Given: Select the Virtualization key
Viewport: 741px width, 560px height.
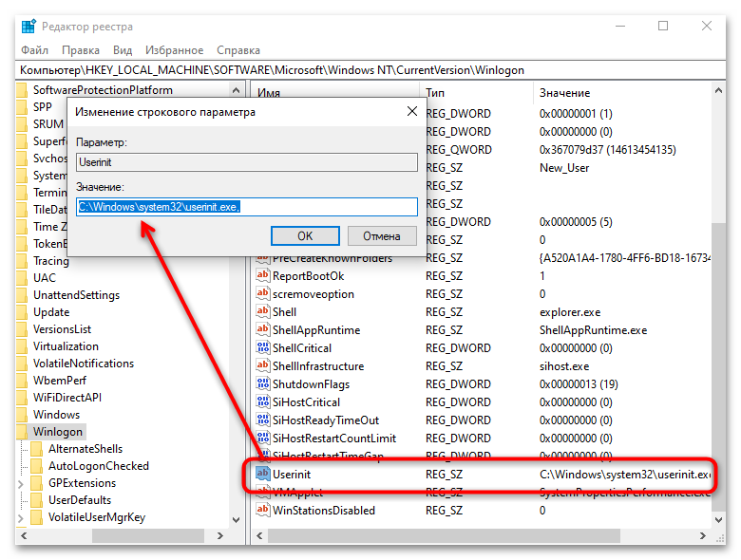Looking at the screenshot, I should [x=66, y=346].
